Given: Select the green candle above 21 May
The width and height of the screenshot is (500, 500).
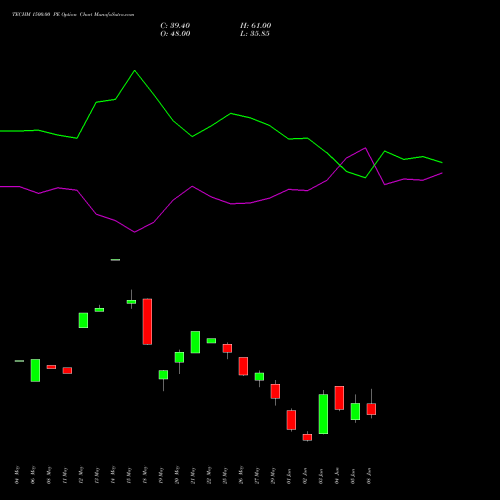Looking at the screenshot, I should 195,342.
